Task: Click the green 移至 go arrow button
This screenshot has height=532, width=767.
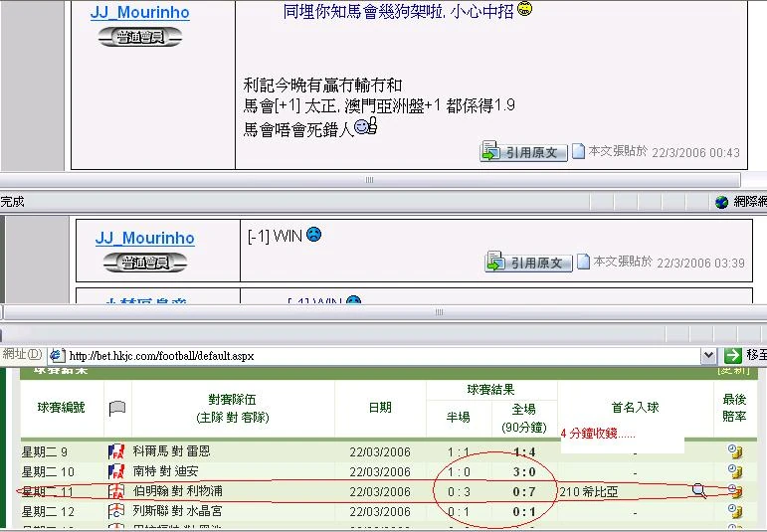Action: point(733,355)
